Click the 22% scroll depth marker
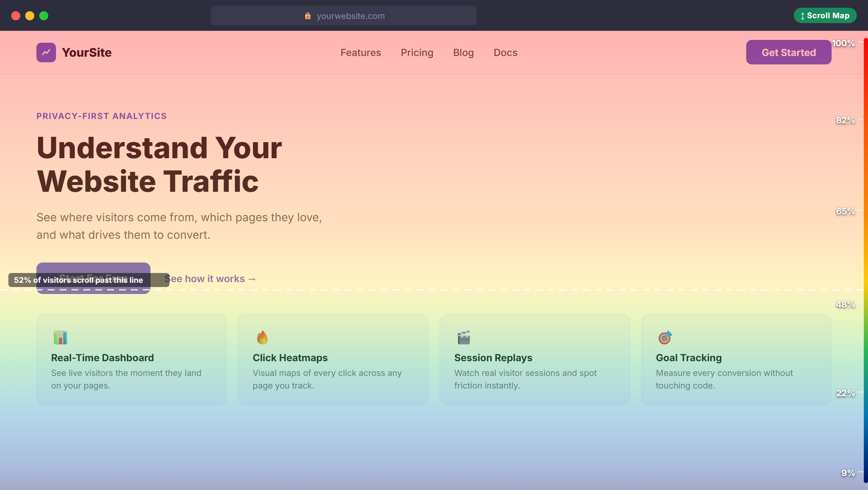This screenshot has height=490, width=868. click(x=846, y=393)
